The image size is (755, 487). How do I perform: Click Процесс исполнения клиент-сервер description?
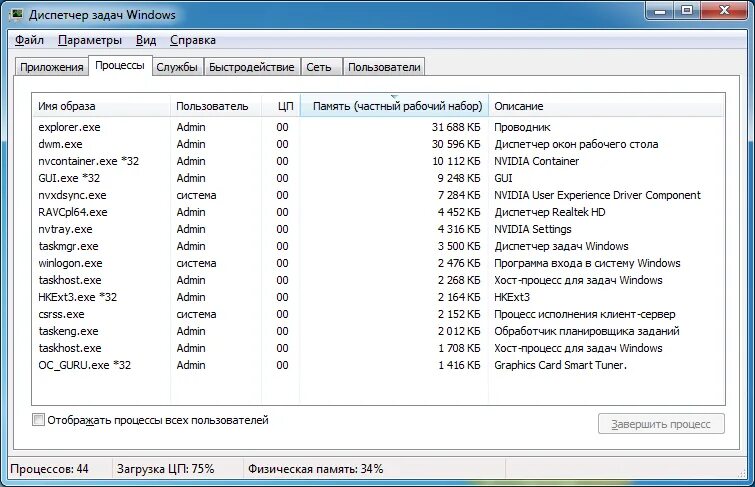[585, 314]
